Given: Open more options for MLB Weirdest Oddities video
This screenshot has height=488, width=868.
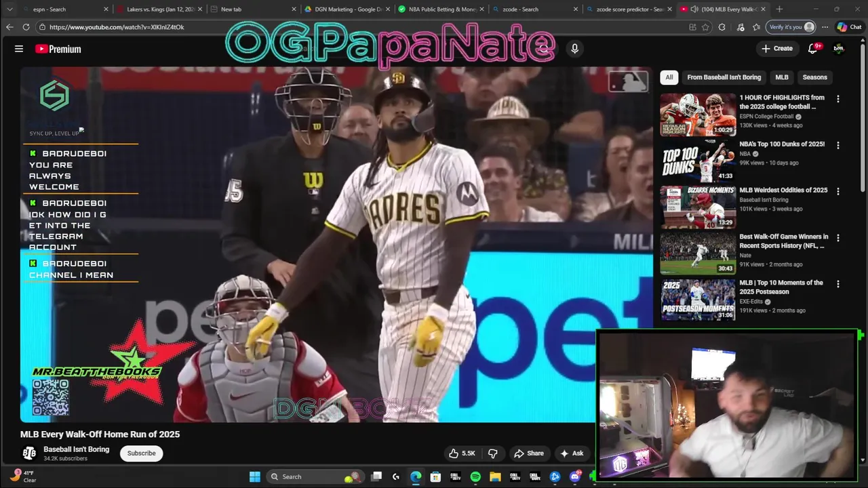Looking at the screenshot, I should point(837,192).
